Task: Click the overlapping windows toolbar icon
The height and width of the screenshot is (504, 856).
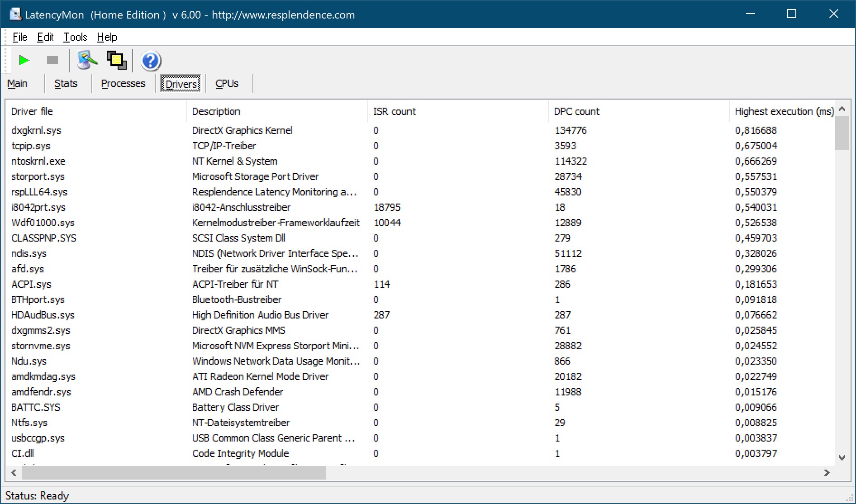Action: pos(116,60)
